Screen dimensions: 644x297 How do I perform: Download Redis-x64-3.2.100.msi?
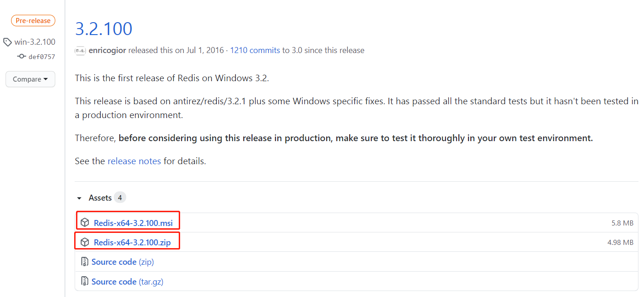click(133, 223)
